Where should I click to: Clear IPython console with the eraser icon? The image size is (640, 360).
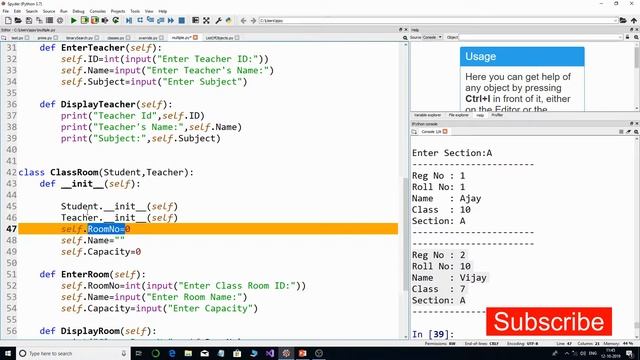click(629, 131)
